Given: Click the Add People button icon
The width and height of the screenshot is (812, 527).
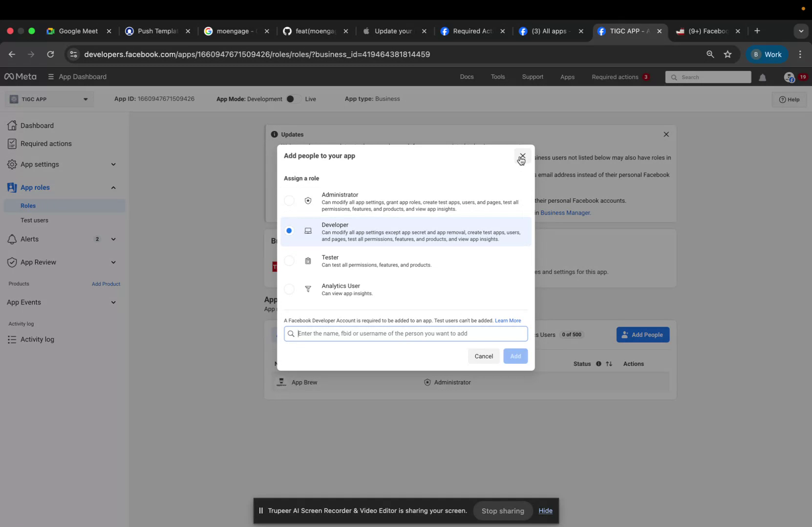Looking at the screenshot, I should [624, 334].
